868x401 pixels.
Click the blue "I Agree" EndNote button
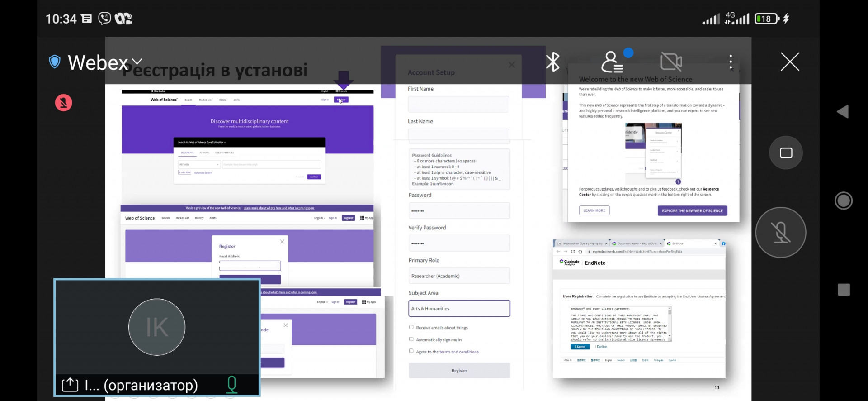(580, 347)
